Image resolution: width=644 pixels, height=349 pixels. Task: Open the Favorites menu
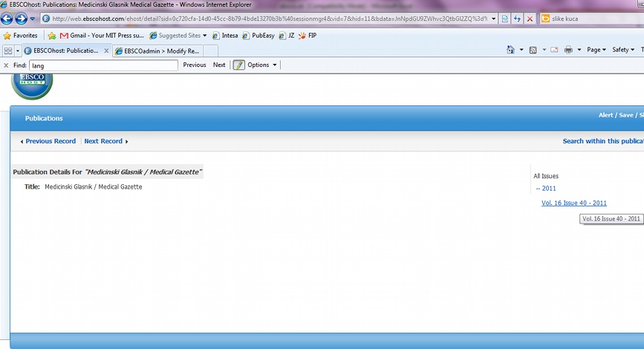click(20, 35)
